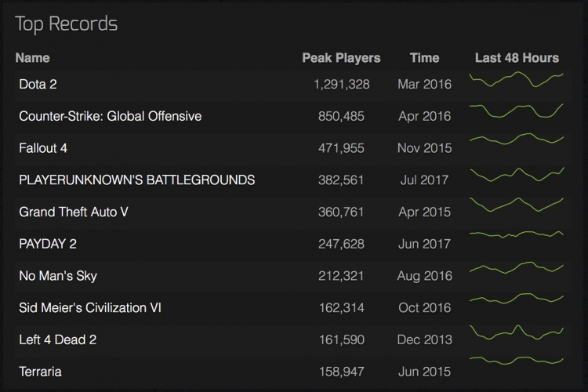Select the Fallout 4 row name

pos(43,148)
